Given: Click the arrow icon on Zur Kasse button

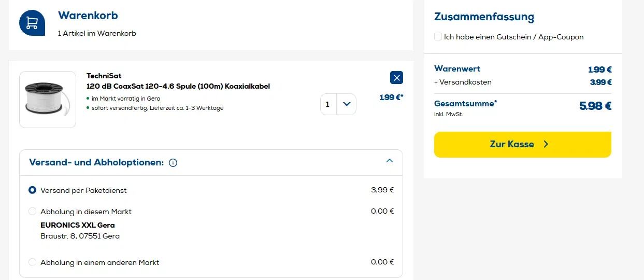Looking at the screenshot, I should tap(546, 144).
